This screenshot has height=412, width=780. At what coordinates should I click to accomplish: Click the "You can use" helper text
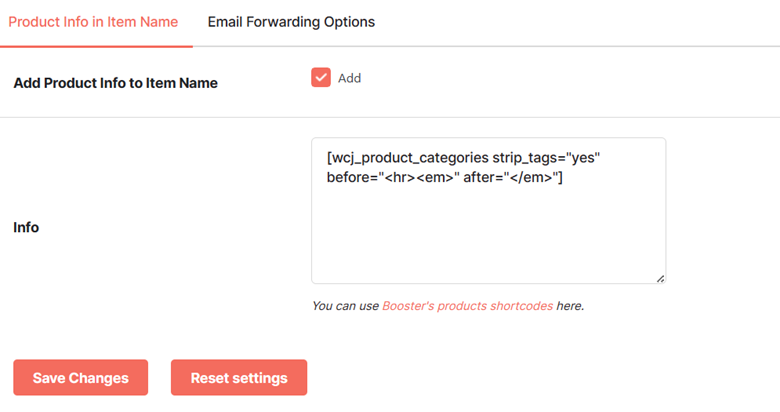tap(345, 306)
